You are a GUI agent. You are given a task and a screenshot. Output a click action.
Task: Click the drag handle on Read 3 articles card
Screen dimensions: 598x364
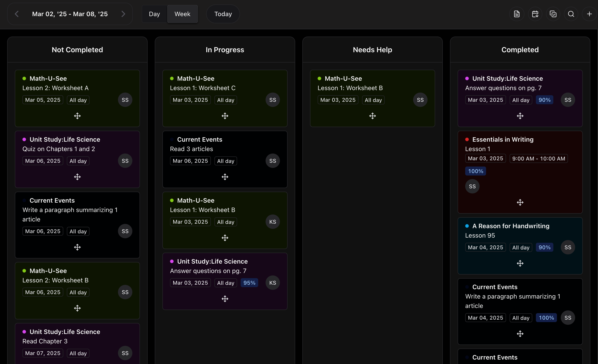(225, 177)
